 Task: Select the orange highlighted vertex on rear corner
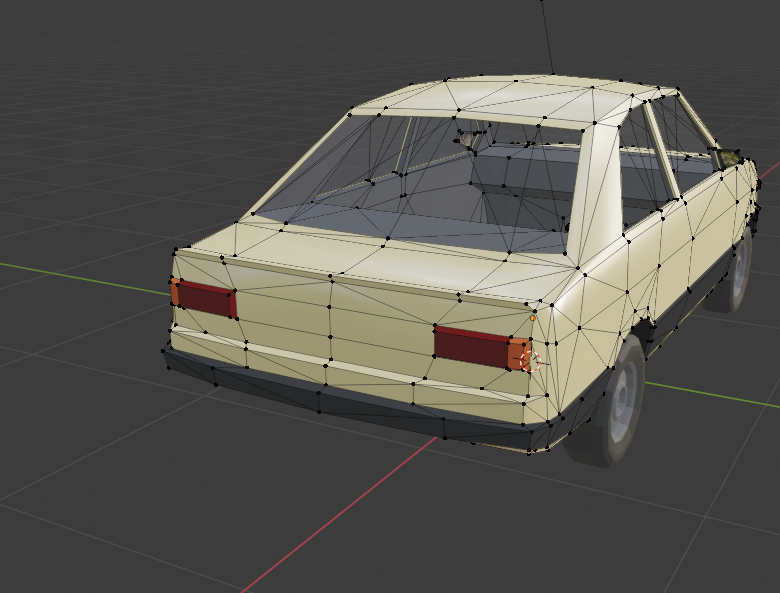(533, 318)
